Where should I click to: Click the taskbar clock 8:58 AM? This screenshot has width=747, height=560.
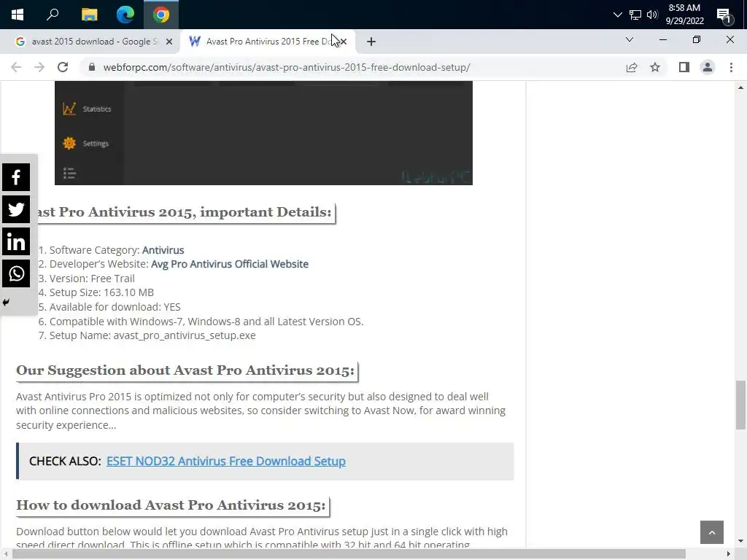(x=684, y=15)
